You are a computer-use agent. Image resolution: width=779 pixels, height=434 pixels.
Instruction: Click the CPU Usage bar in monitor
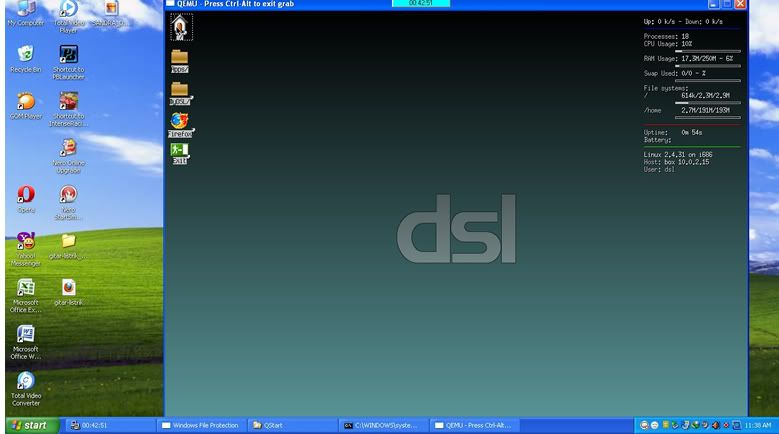coord(707,51)
